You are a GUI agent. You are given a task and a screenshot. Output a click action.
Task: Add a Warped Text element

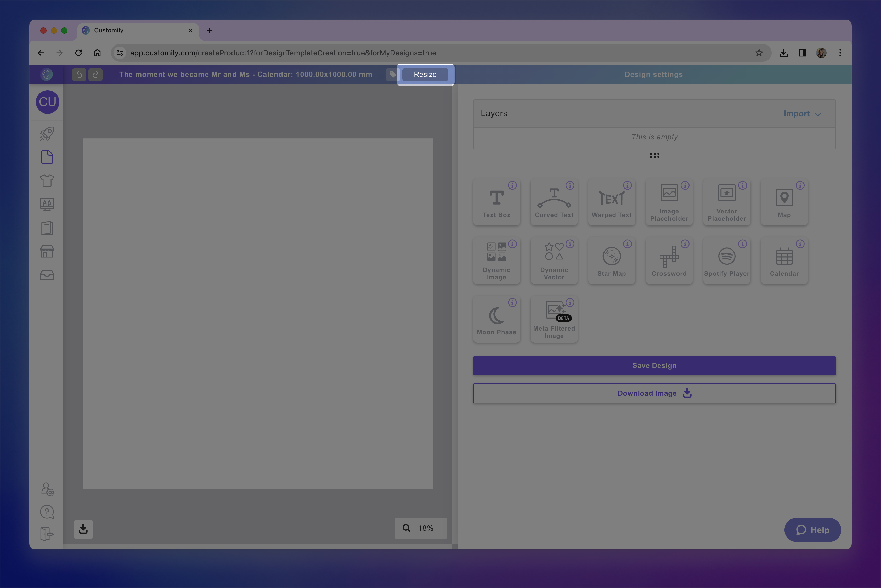(x=611, y=202)
